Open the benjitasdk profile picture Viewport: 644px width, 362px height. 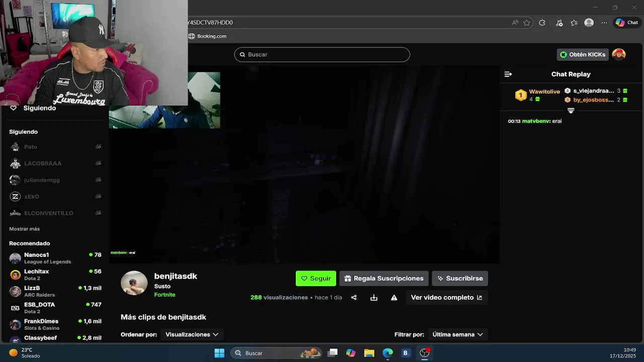tap(134, 283)
